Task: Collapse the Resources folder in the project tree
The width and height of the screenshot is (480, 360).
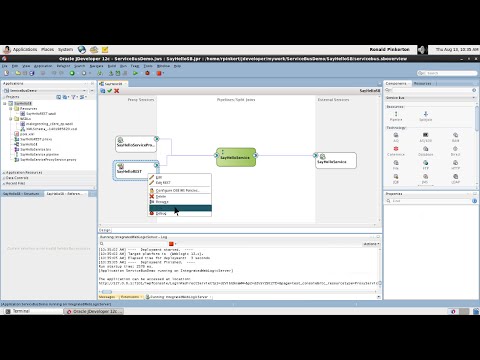Action: (x=11, y=109)
